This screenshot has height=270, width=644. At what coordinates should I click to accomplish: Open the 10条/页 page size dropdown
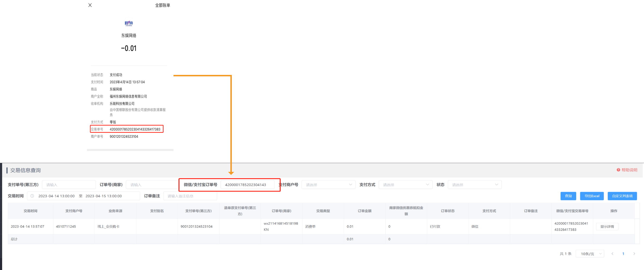(590, 254)
